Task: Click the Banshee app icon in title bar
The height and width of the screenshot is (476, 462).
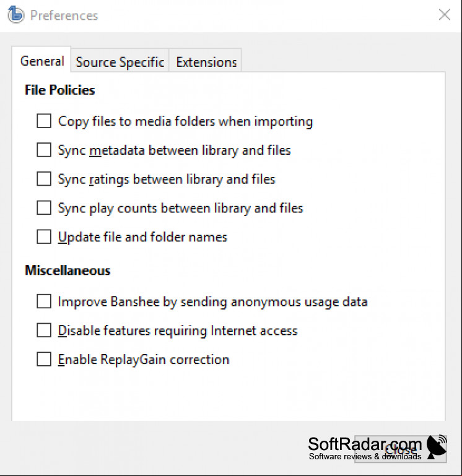Action: click(16, 15)
